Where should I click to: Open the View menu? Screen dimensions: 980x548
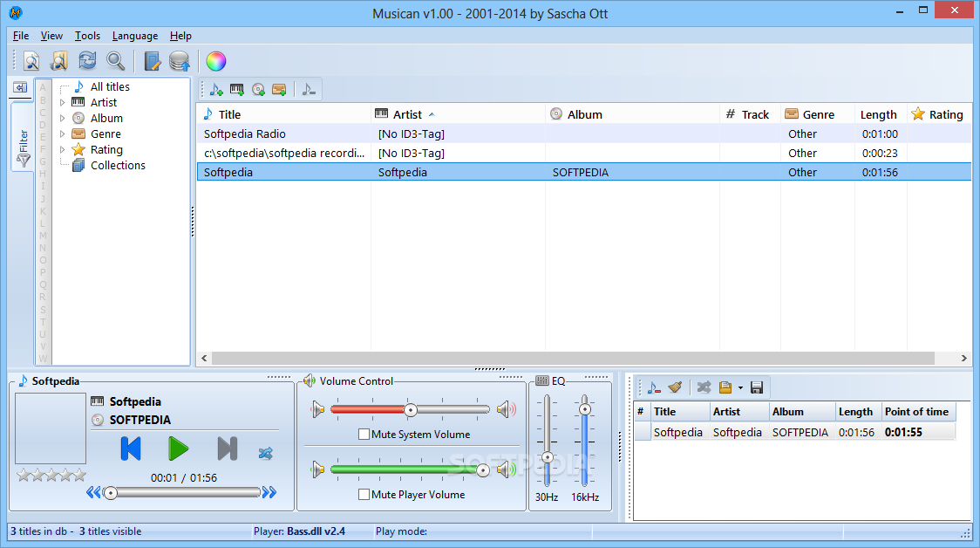51,36
